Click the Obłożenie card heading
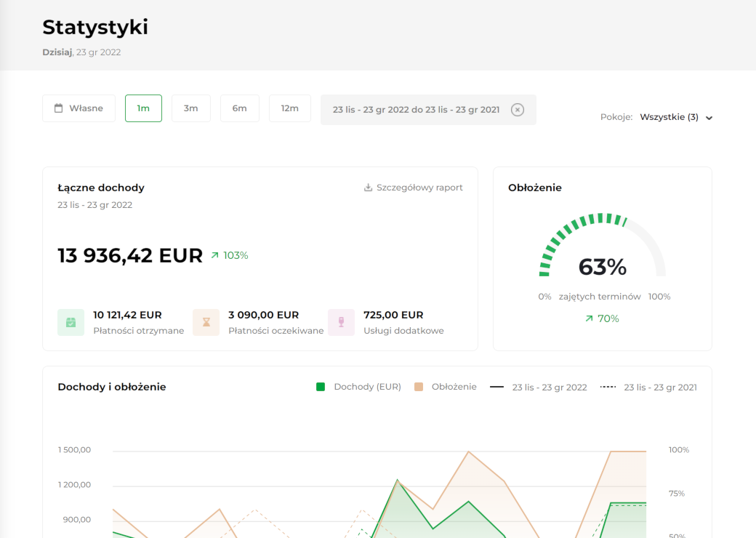The image size is (756, 538). tap(535, 188)
